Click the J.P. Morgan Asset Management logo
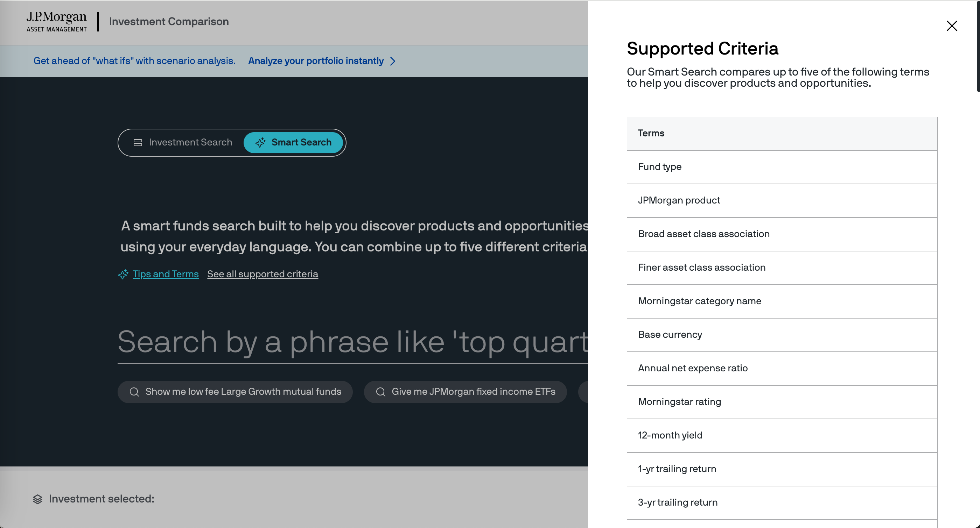Image resolution: width=980 pixels, height=528 pixels. 57,22
